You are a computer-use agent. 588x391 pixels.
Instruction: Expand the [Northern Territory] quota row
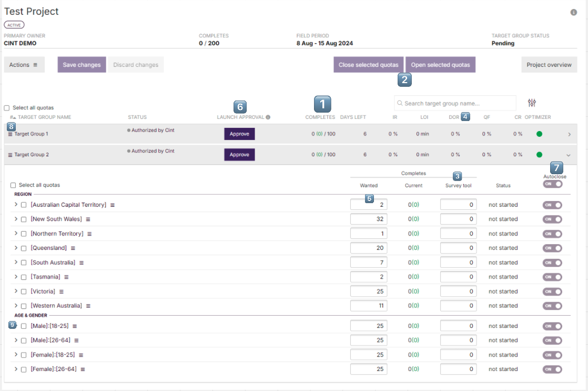[x=16, y=234]
